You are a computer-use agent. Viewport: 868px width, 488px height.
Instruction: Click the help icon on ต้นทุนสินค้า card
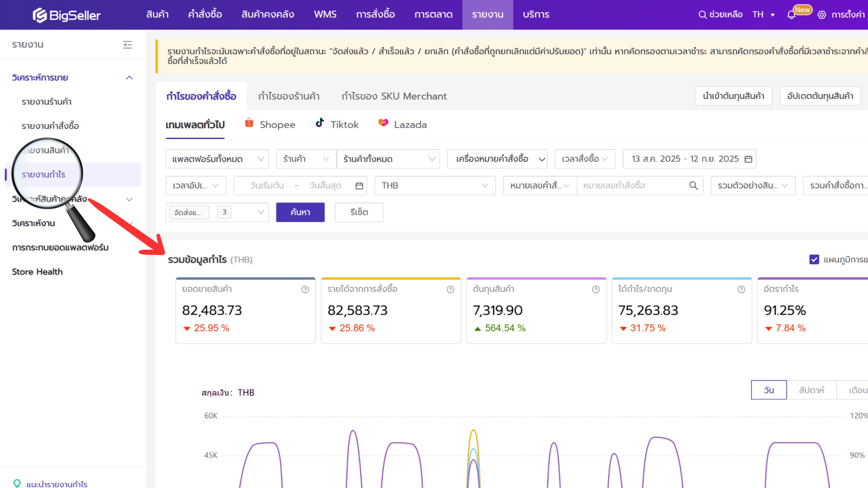point(596,289)
